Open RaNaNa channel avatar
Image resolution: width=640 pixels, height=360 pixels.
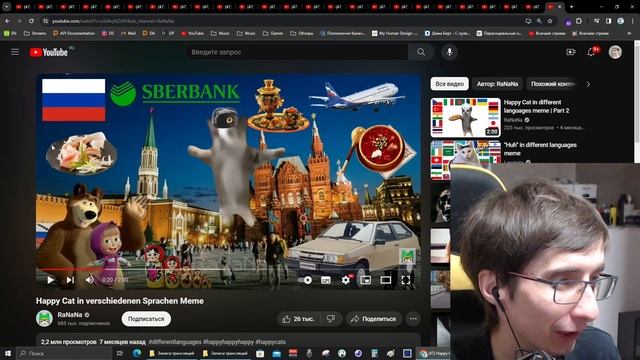tap(44, 318)
